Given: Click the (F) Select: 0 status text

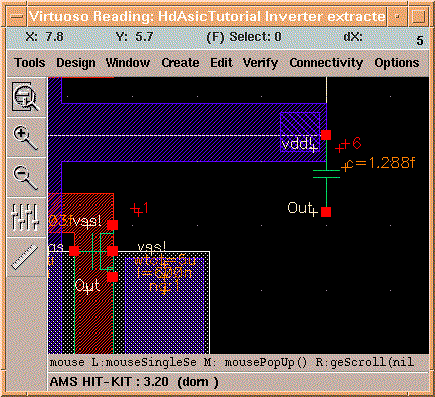Looking at the screenshot, I should pyautogui.click(x=244, y=37).
